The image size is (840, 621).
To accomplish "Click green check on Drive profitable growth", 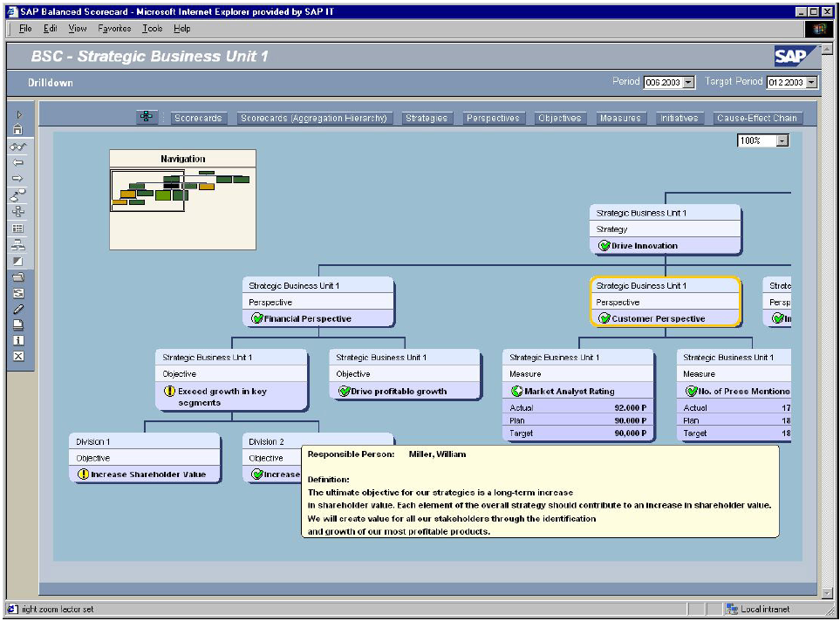I will 344,391.
